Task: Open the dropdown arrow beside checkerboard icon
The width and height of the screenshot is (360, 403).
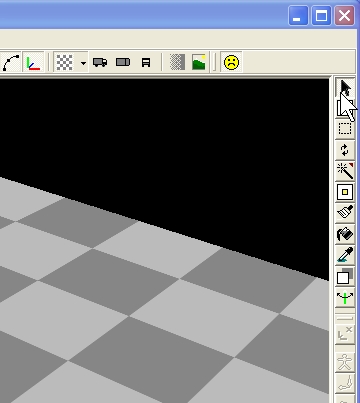Action: click(x=83, y=63)
